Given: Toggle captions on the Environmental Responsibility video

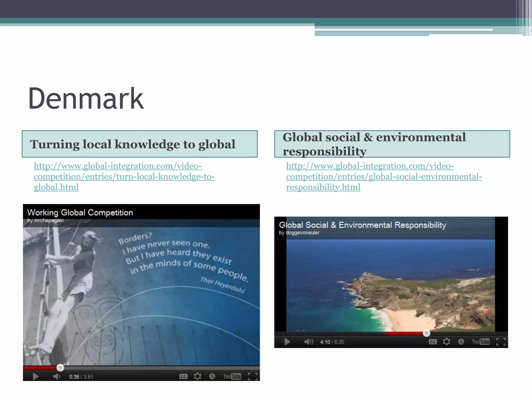Looking at the screenshot, I should coord(433,342).
